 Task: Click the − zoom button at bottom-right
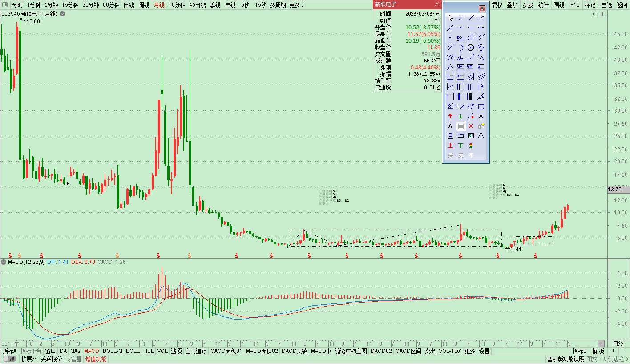click(623, 351)
